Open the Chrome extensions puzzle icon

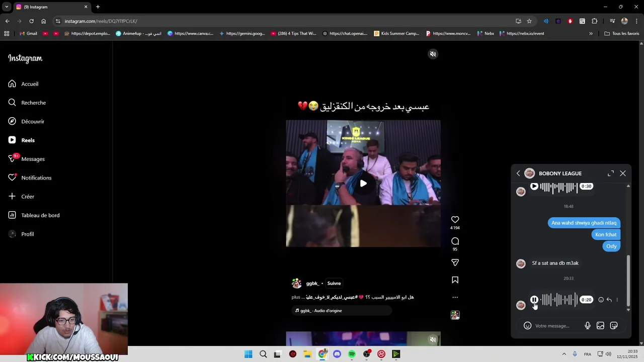(x=595, y=21)
